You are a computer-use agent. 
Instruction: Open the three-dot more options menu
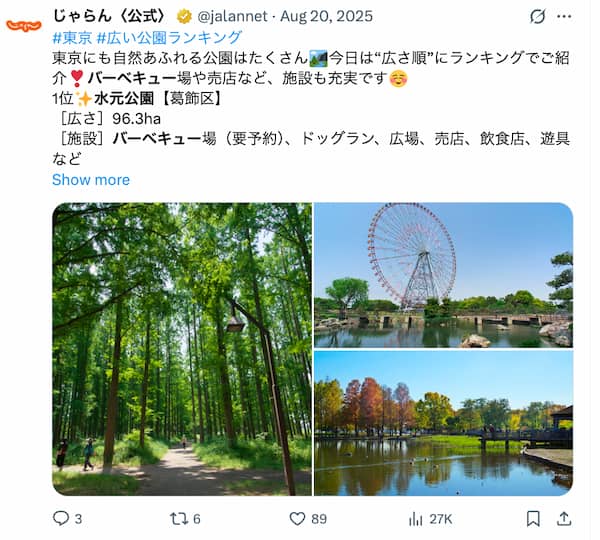point(564,16)
